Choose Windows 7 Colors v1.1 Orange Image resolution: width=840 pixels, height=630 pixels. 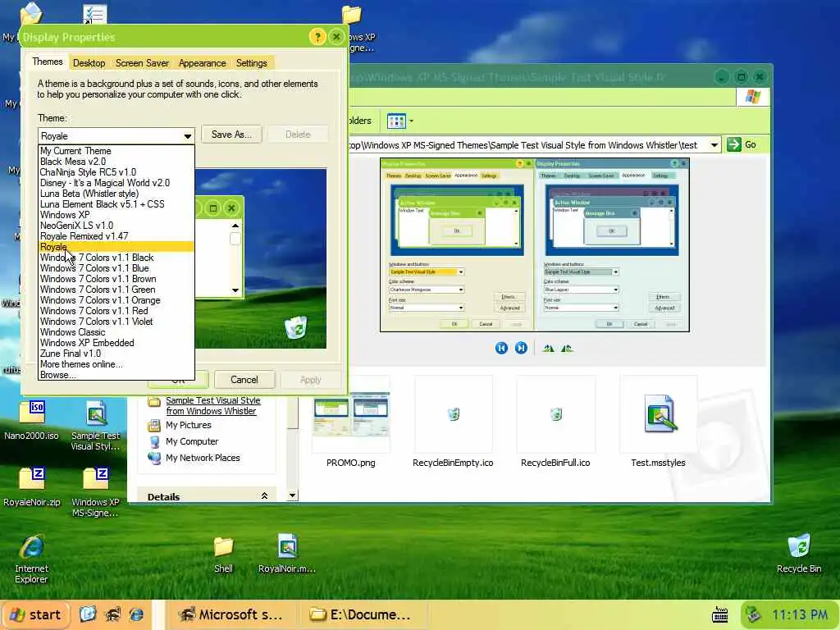point(116,300)
